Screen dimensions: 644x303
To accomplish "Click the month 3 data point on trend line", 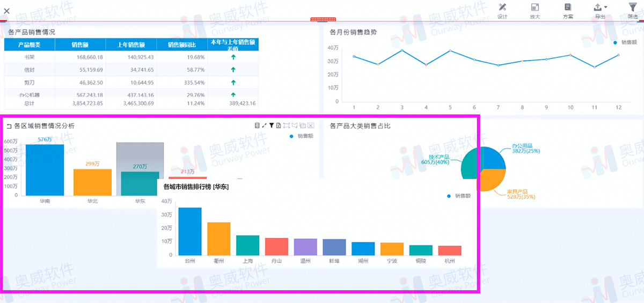I will point(402,50).
